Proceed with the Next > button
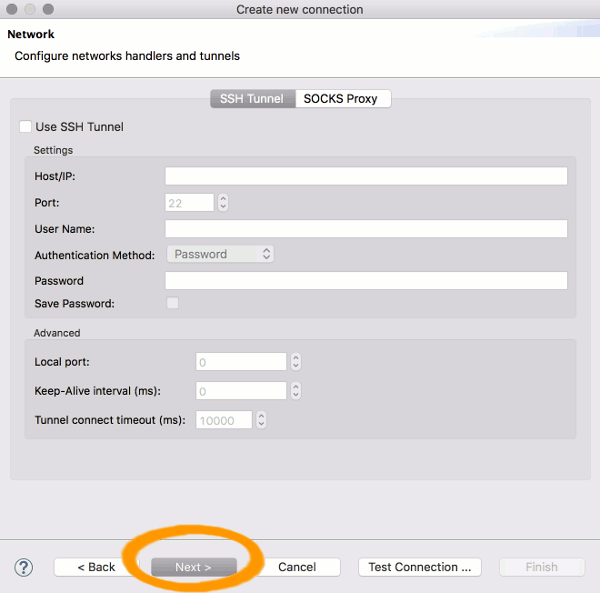The image size is (600, 593). 194,567
